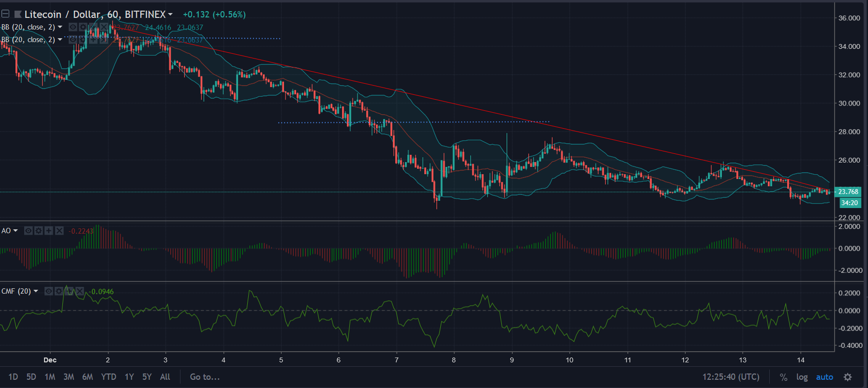Click the 12:25:40 (UTC) timezone clock
This screenshot has height=388, width=868.
click(x=731, y=377)
